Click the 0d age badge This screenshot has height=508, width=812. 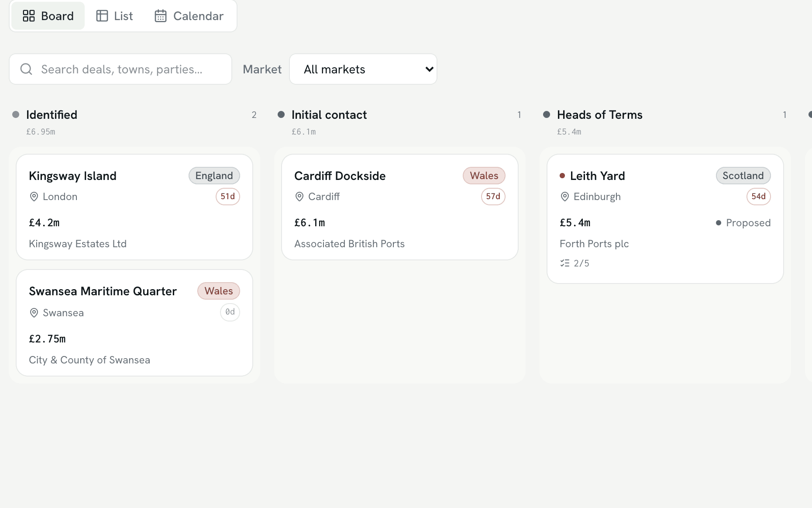click(230, 312)
